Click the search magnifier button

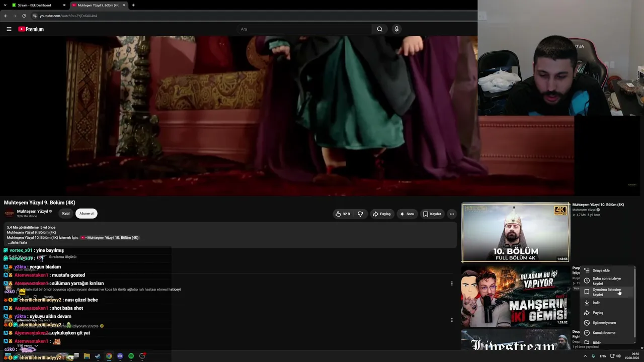pyautogui.click(x=380, y=29)
